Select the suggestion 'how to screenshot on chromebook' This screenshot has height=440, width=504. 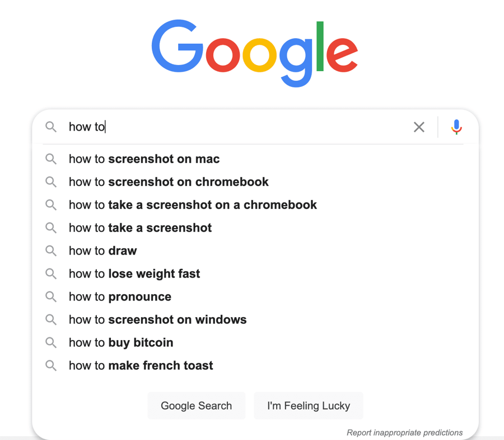168,182
